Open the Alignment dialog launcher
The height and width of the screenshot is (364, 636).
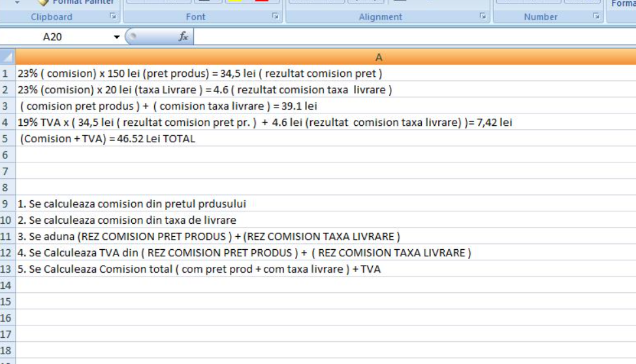483,16
